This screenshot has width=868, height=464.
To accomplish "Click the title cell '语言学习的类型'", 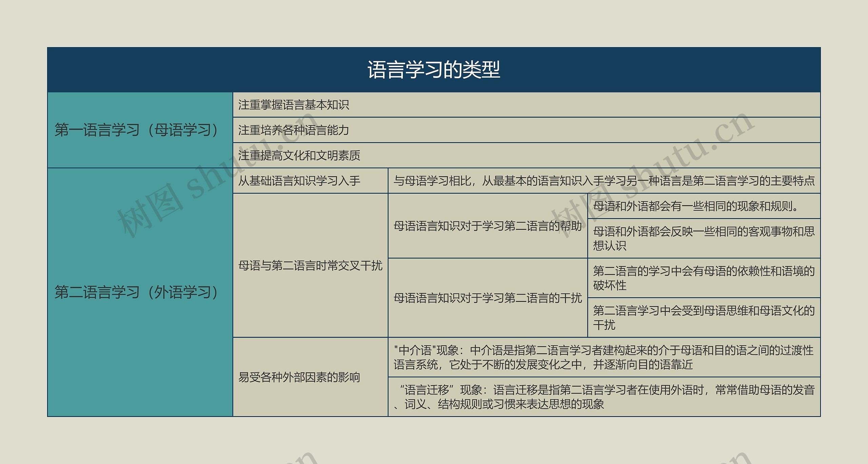I will point(434,69).
